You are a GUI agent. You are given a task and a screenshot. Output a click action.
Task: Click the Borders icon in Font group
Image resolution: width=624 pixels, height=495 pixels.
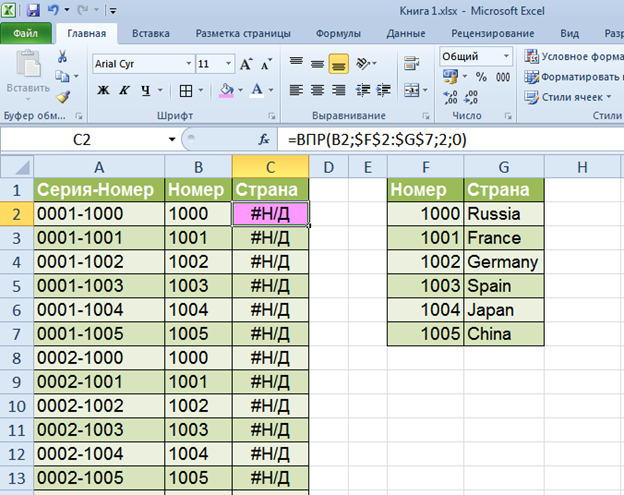click(185, 91)
